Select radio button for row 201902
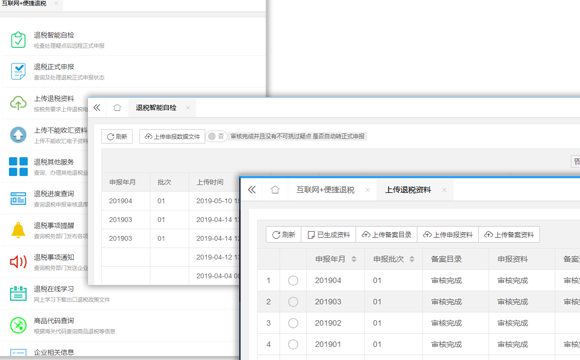This screenshot has height=360, width=580. tap(293, 323)
